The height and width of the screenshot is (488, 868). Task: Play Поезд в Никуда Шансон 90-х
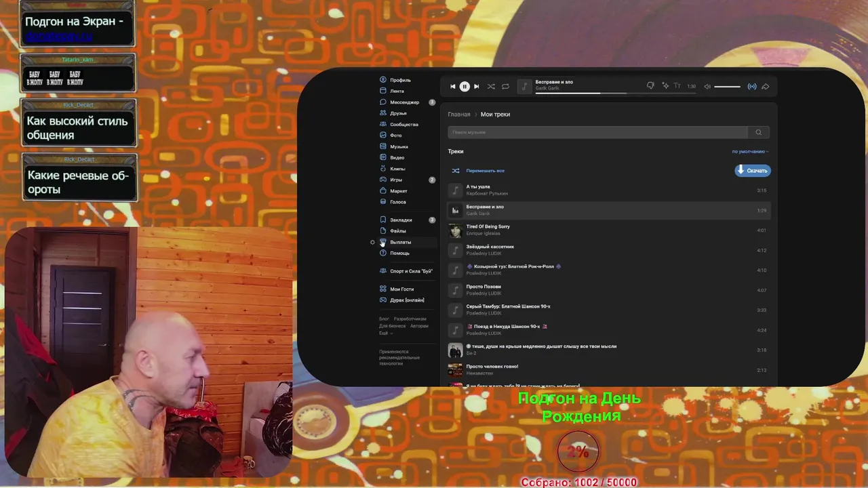point(609,330)
